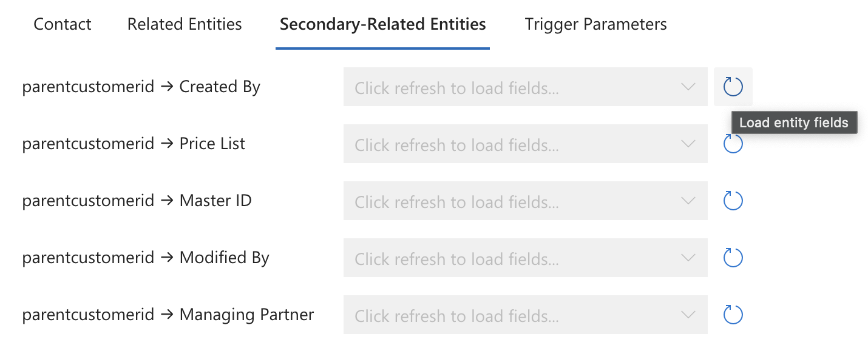The height and width of the screenshot is (348, 868).
Task: Click the 'parentcustomerid → Modified By' label
Action: (x=146, y=258)
